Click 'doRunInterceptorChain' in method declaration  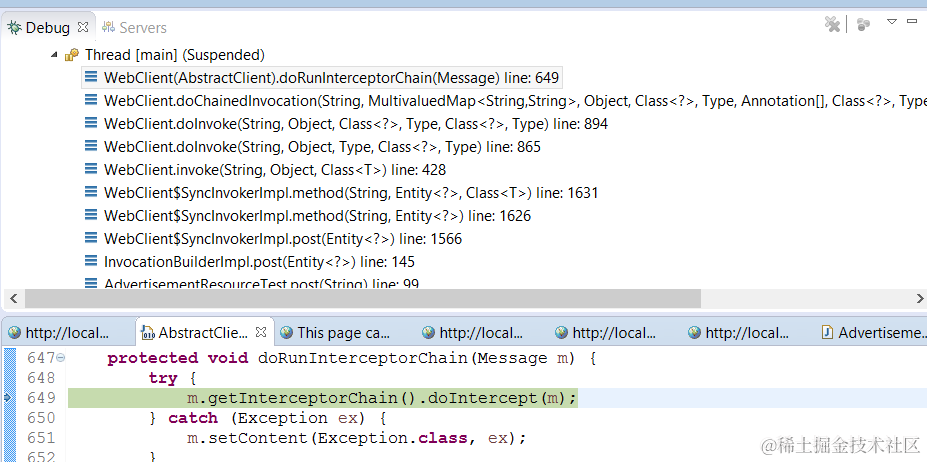pyautogui.click(x=364, y=358)
